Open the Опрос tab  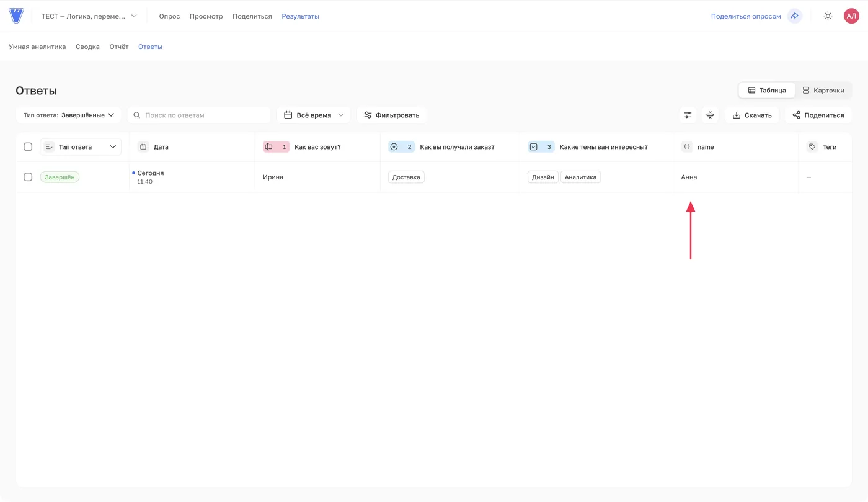point(169,16)
